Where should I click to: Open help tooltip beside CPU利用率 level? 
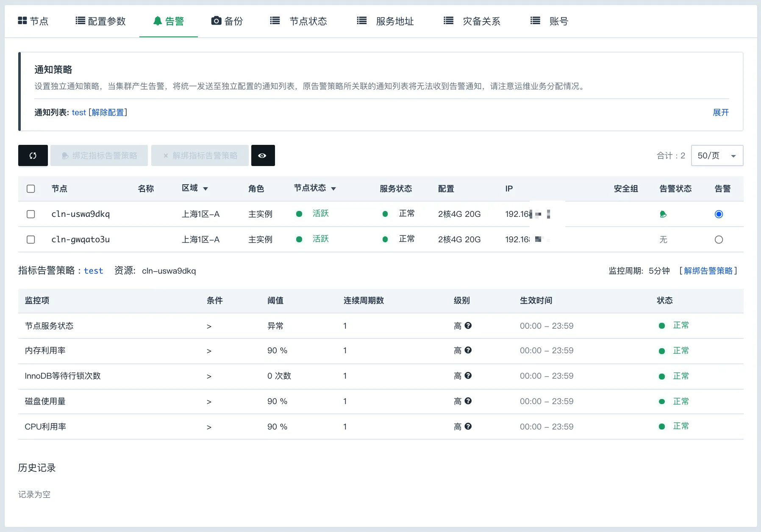coord(467,427)
